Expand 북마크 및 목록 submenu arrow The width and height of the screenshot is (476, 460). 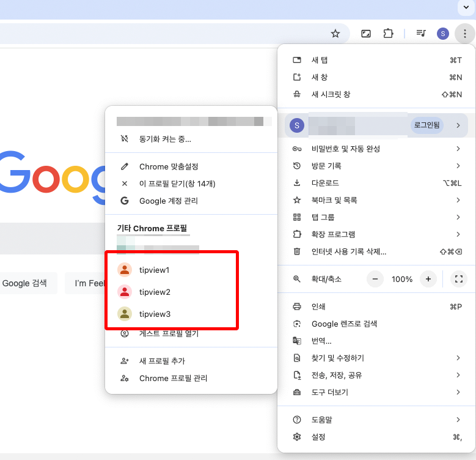click(x=458, y=200)
